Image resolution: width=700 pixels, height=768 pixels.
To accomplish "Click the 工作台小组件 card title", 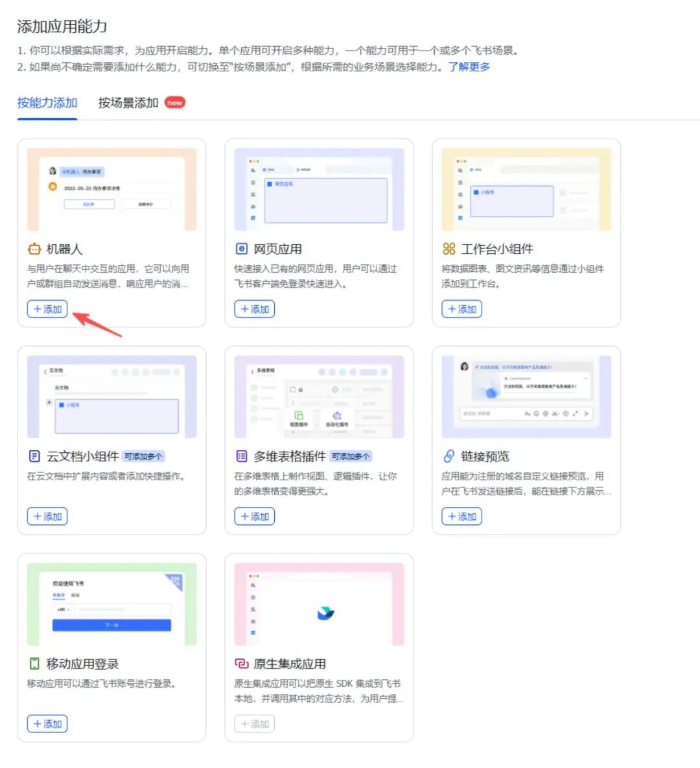I will coord(496,249).
